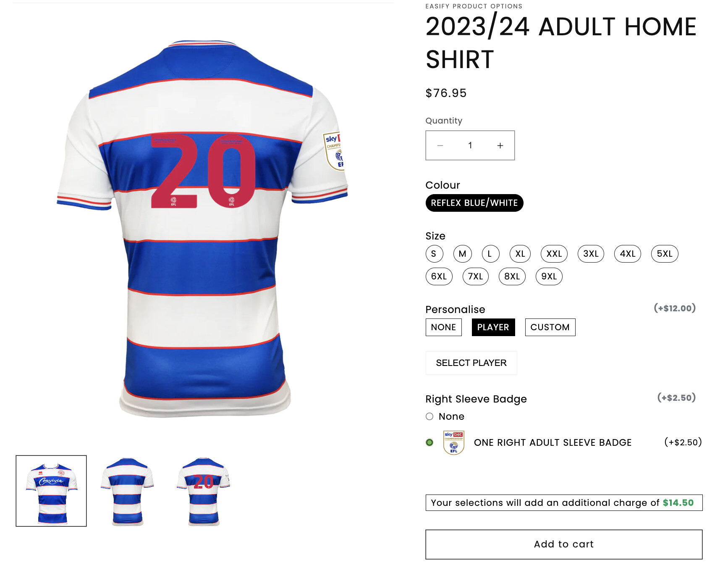
Task: Select the None sleeve badge radio button
Action: (429, 416)
